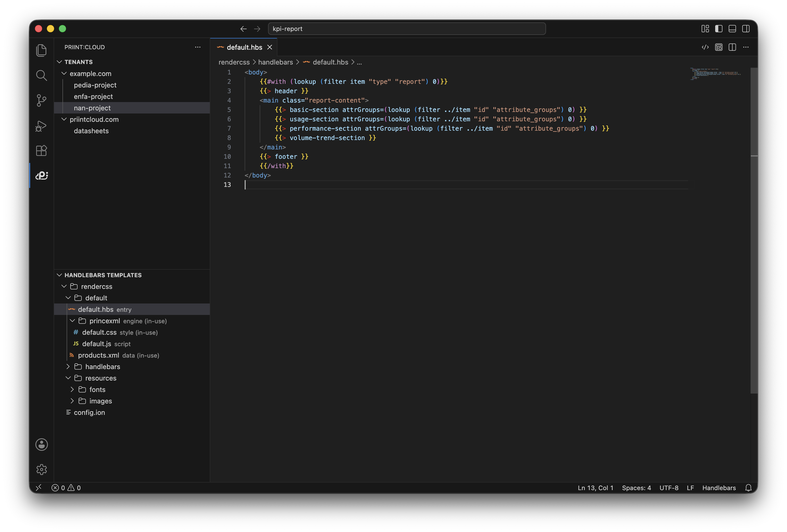This screenshot has width=787, height=532.
Task: Toggle the secondary side bar
Action: pyautogui.click(x=746, y=29)
